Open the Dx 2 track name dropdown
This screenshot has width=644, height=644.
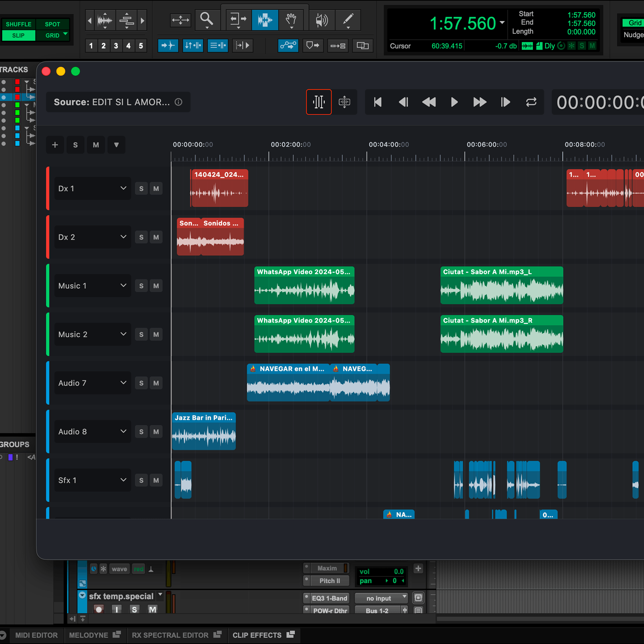pyautogui.click(x=123, y=237)
